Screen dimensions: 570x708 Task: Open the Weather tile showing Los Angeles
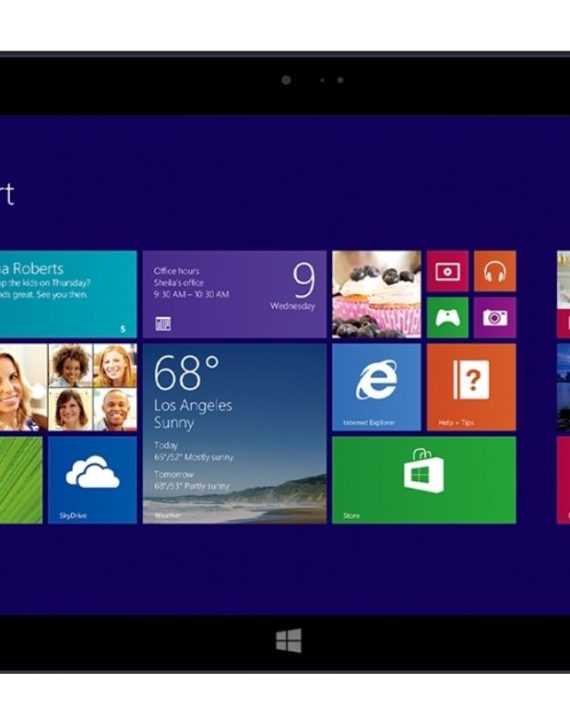click(234, 433)
